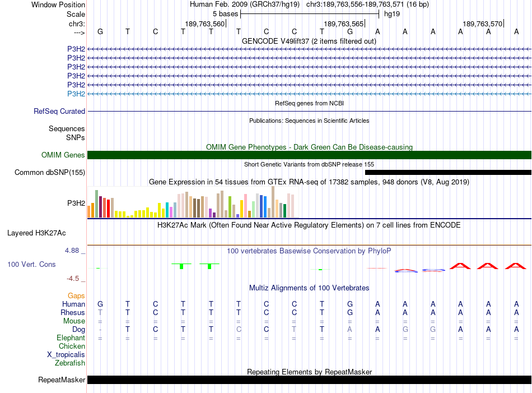Open Publications: Sequences in Scientific Articles title
532x393 pixels.
[x=309, y=121]
